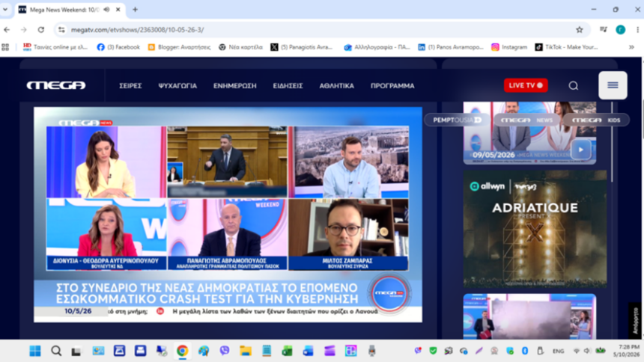Open Task View on the taskbar
The height and width of the screenshot is (362, 644).
pos(77,351)
